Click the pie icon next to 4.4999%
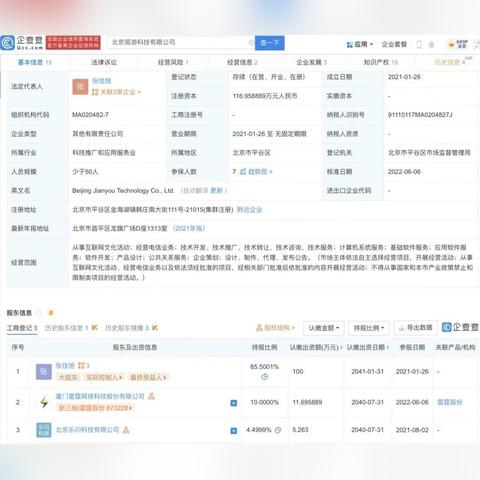 pyautogui.click(x=278, y=430)
